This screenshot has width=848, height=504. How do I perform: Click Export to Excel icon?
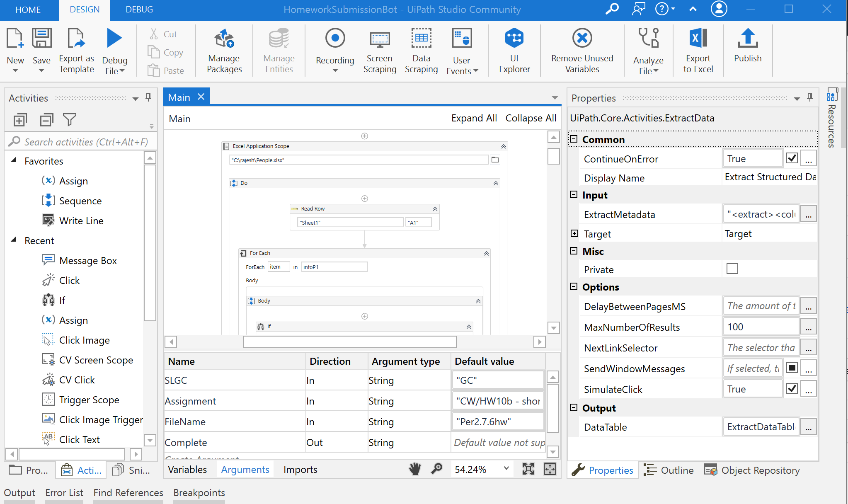pyautogui.click(x=698, y=39)
